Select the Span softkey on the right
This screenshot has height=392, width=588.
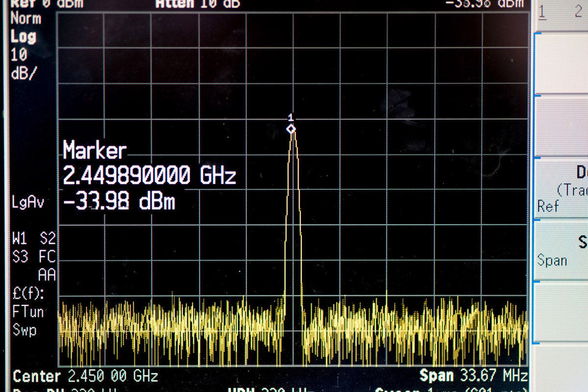pyautogui.click(x=561, y=251)
